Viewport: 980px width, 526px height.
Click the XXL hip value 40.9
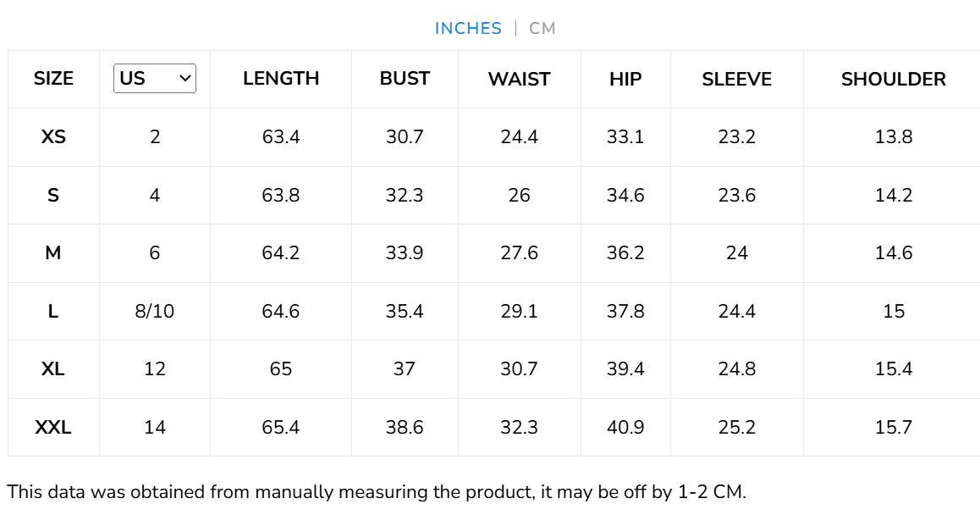coord(625,427)
